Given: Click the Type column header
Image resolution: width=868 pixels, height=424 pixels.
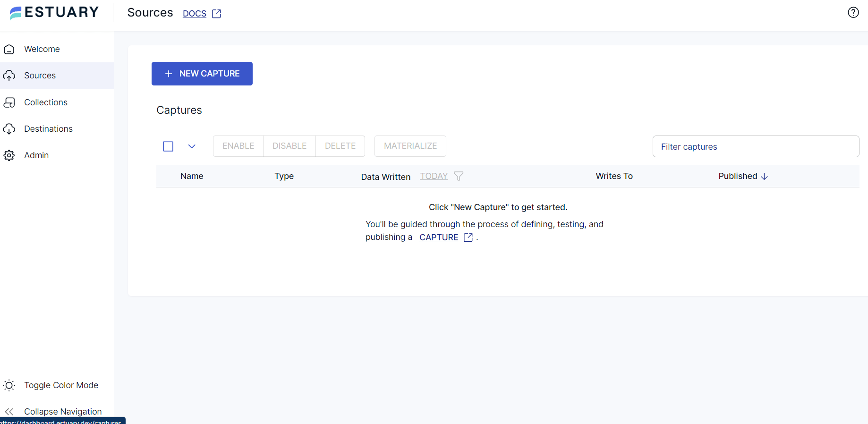Looking at the screenshot, I should click(x=284, y=176).
